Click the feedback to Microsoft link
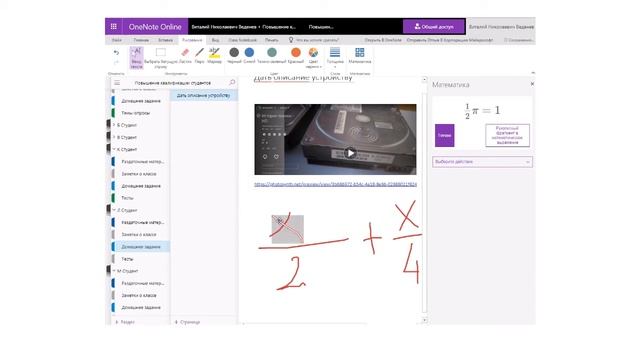Image resolution: width=640 pixels, height=360 pixels. (x=450, y=40)
